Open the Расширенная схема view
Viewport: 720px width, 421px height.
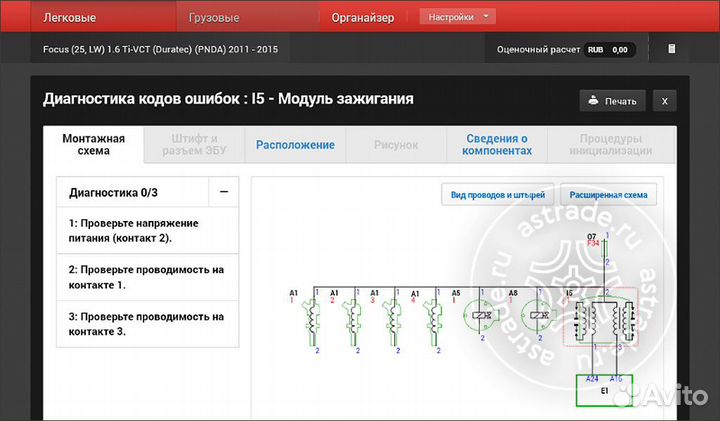coord(608,195)
